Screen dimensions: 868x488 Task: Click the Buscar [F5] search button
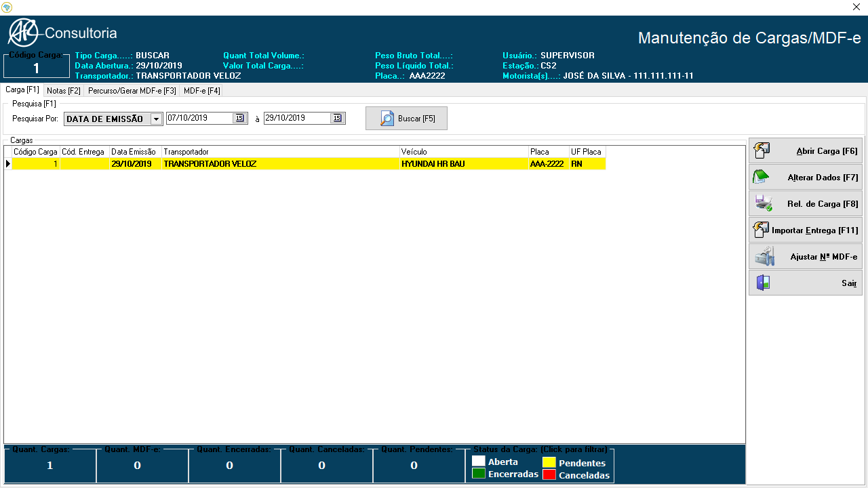click(x=406, y=118)
